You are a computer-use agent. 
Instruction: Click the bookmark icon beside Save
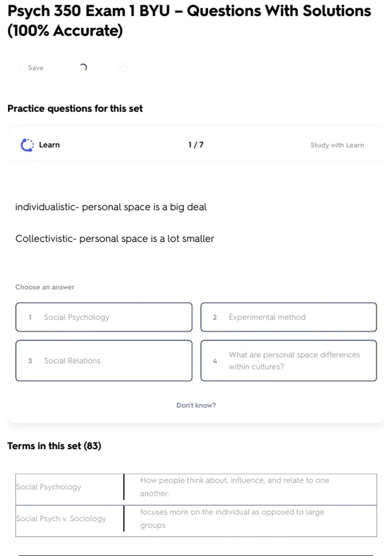21,68
